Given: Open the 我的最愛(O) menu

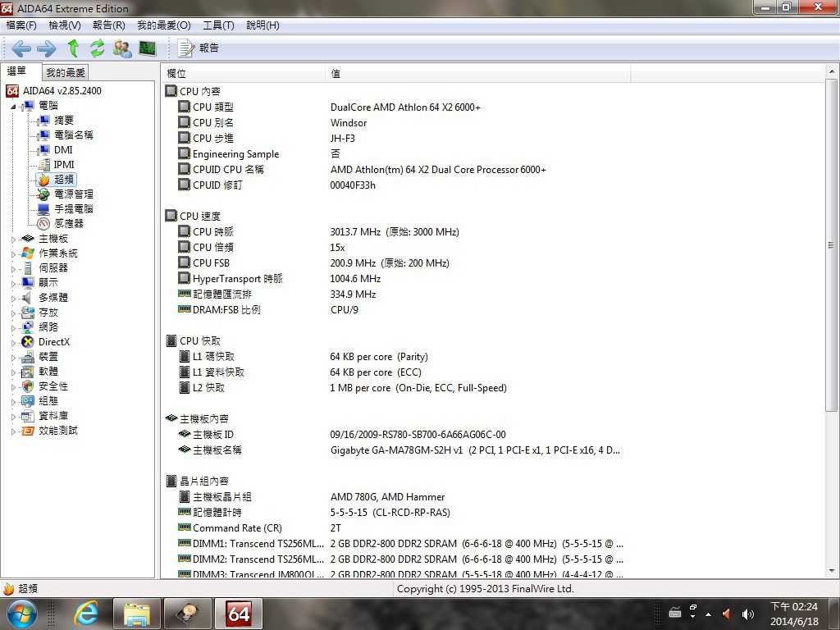Looking at the screenshot, I should (164, 25).
